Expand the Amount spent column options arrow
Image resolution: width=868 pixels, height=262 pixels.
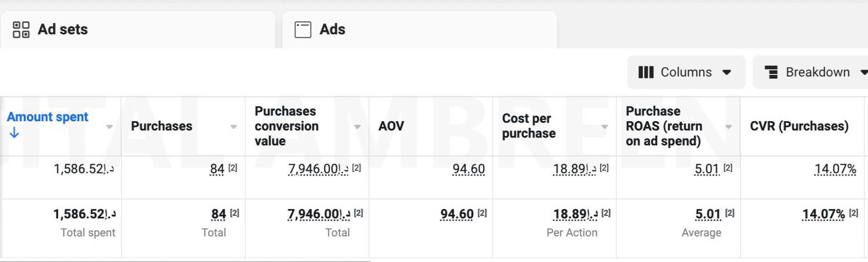(x=109, y=127)
